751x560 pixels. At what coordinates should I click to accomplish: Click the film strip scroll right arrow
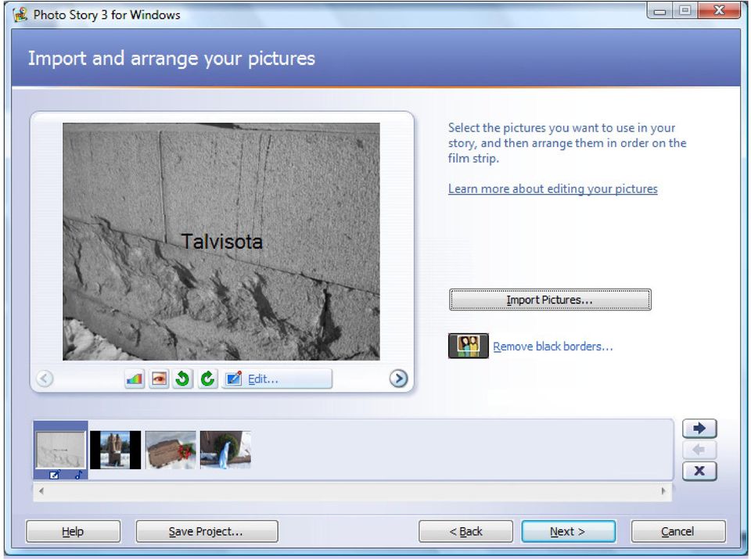(x=663, y=491)
